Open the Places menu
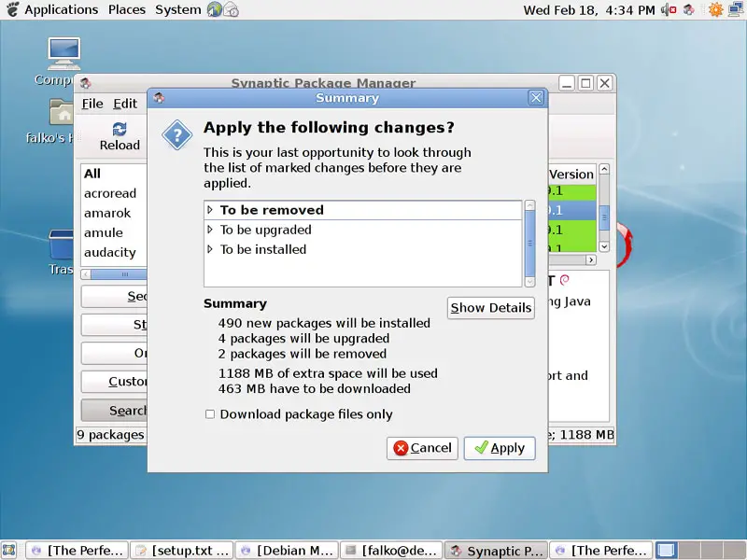The image size is (747, 560). (x=127, y=9)
